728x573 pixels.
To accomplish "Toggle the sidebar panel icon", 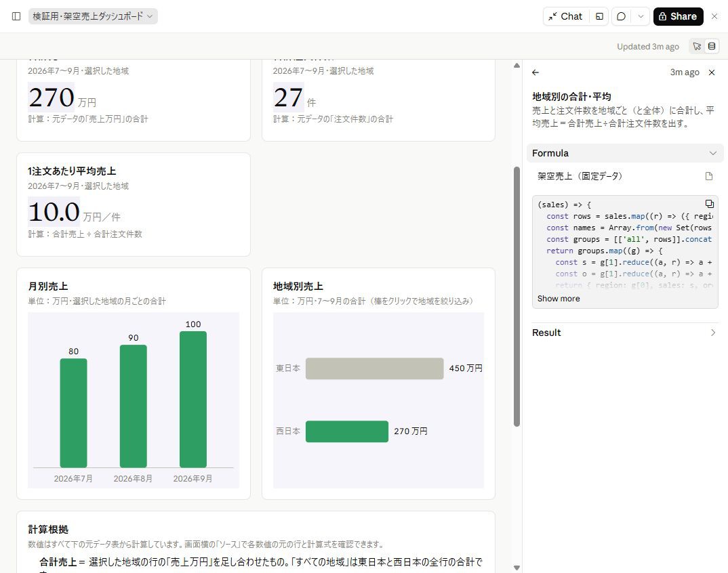I will coord(16,16).
